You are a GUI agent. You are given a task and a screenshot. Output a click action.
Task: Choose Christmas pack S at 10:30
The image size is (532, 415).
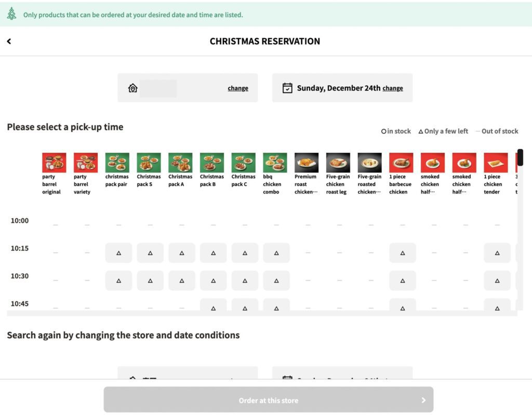150,280
